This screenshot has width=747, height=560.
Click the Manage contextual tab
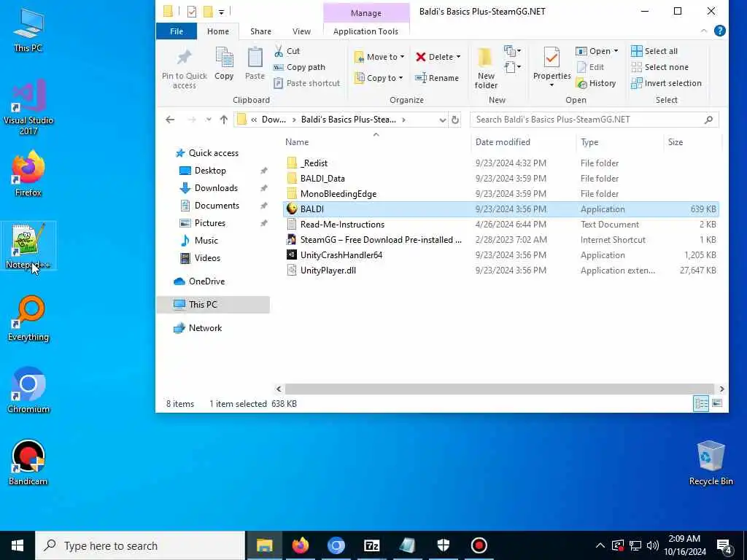366,13
